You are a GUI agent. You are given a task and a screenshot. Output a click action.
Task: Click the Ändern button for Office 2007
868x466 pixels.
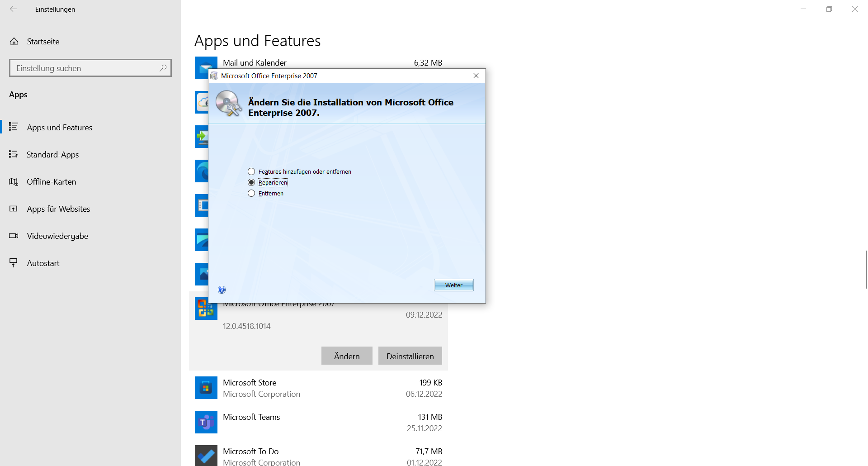point(347,356)
